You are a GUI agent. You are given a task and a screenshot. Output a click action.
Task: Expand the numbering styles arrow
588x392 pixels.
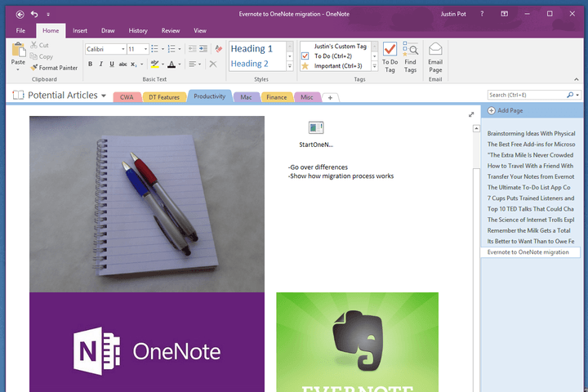[180, 49]
